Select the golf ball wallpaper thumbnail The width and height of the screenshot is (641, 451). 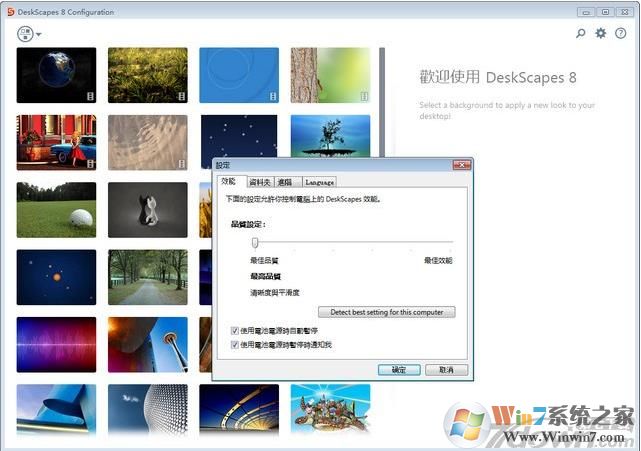pos(56,209)
